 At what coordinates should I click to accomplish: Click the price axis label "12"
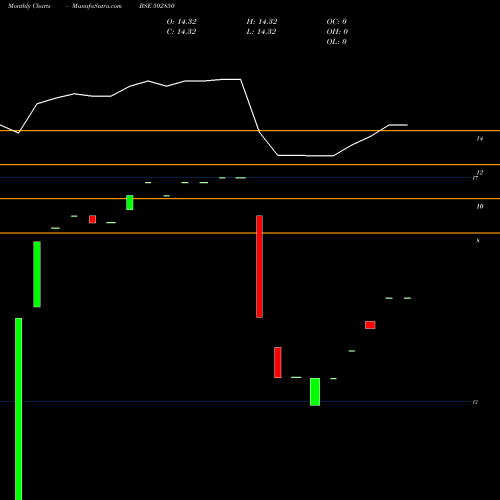click(480, 172)
